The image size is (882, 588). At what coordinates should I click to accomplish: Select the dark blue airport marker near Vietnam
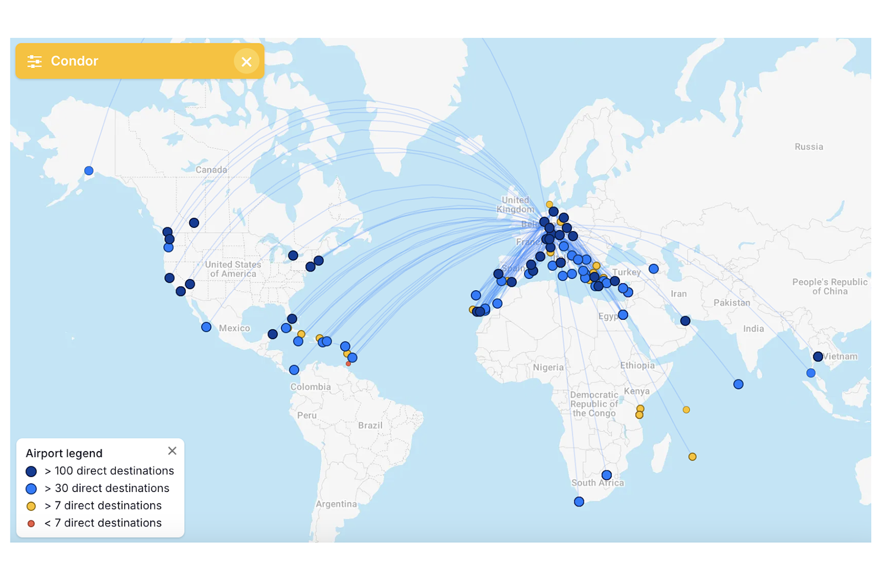pos(817,357)
